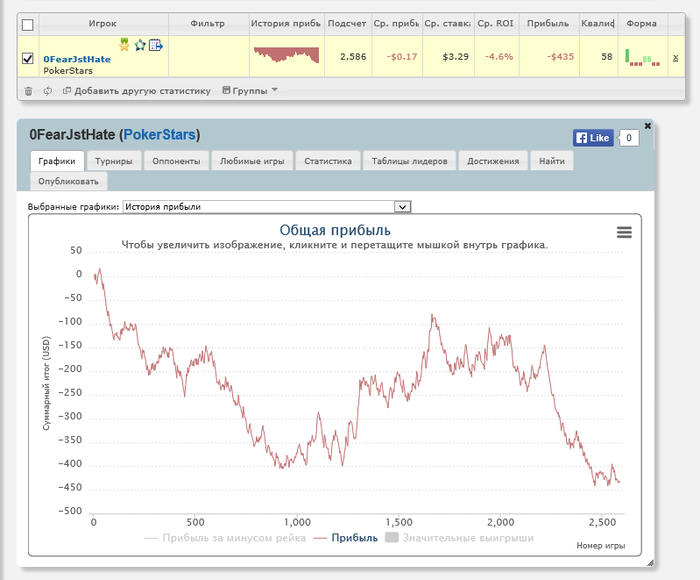Click the 58 value in Квалиф column

607,57
